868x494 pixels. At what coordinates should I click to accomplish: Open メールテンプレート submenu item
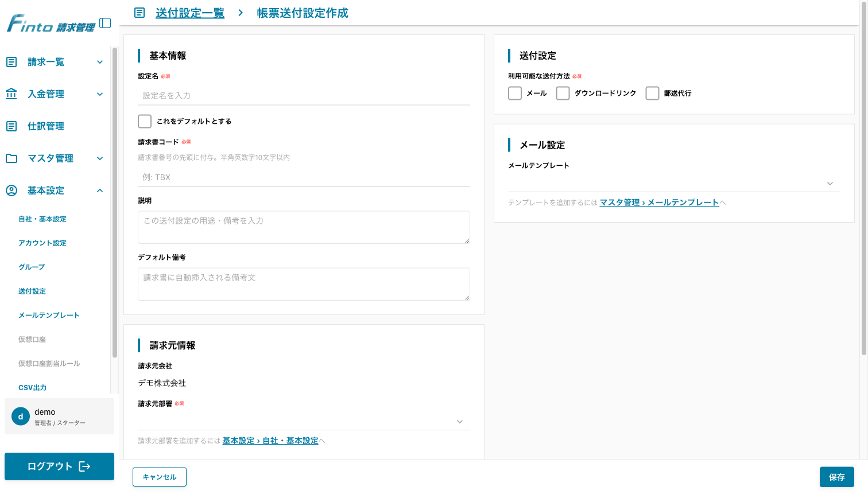click(49, 316)
